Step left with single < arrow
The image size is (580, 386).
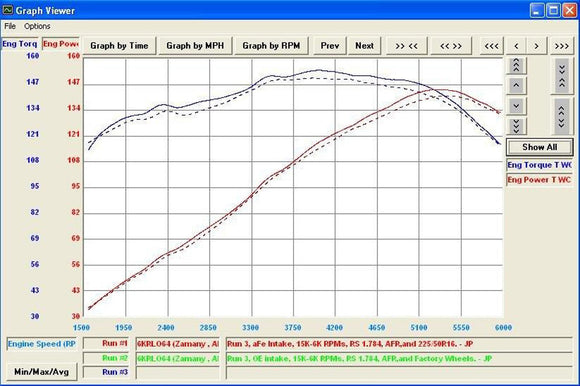[516, 46]
